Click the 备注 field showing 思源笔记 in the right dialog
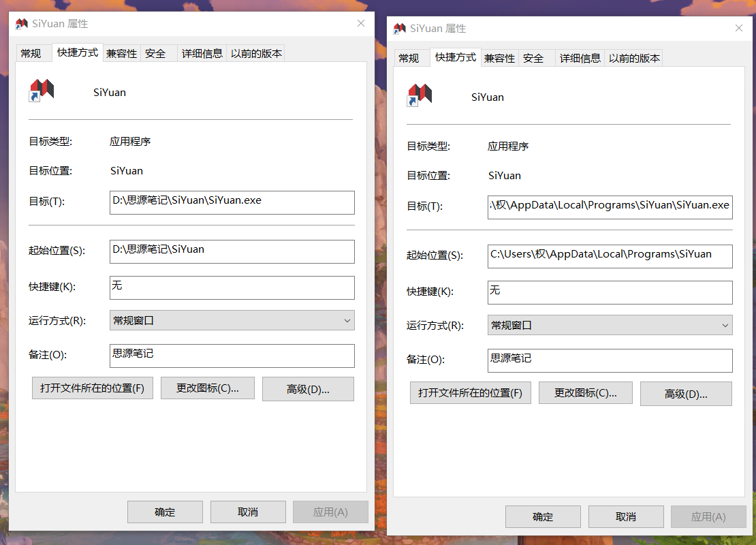Image resolution: width=756 pixels, height=545 pixels. pos(610,360)
